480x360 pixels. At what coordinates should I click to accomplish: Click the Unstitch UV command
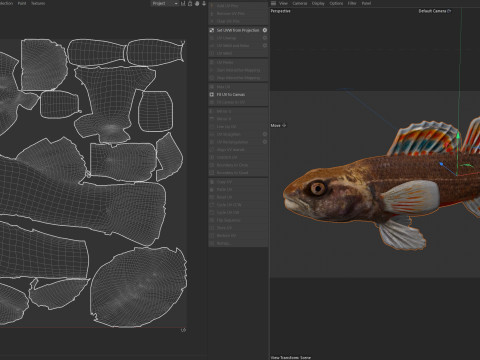pos(238,157)
